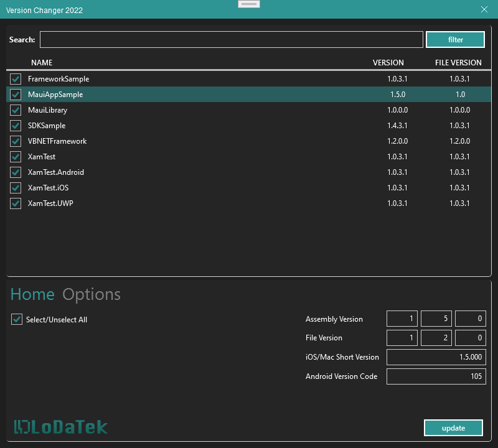
Task: Toggle the MauiAppSample checkbox
Action: tap(16, 95)
